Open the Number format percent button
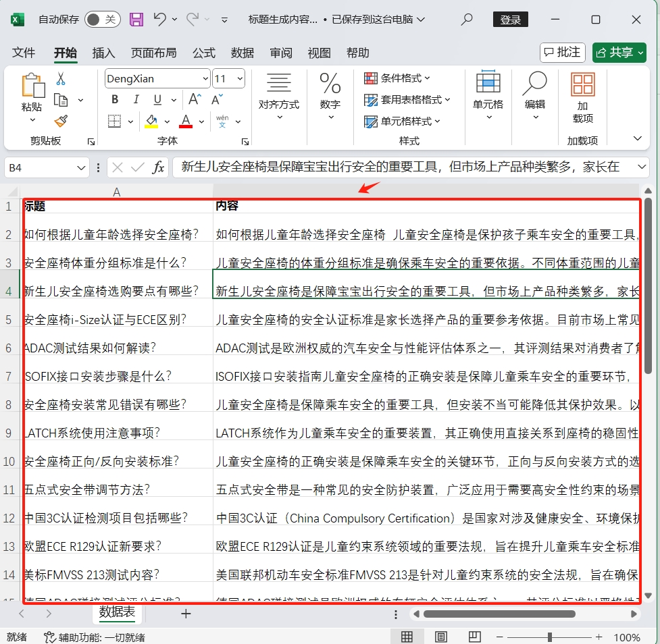This screenshot has height=644, width=660. click(330, 97)
